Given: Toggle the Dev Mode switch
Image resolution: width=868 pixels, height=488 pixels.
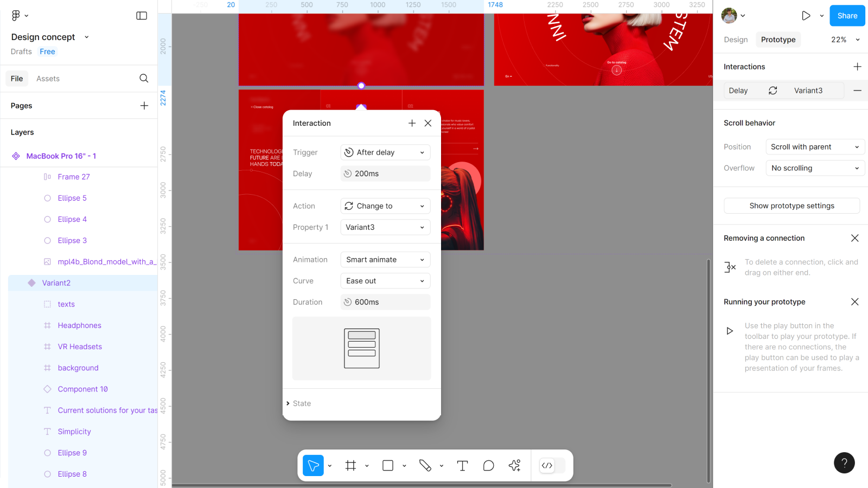Looking at the screenshot, I should 553,465.
